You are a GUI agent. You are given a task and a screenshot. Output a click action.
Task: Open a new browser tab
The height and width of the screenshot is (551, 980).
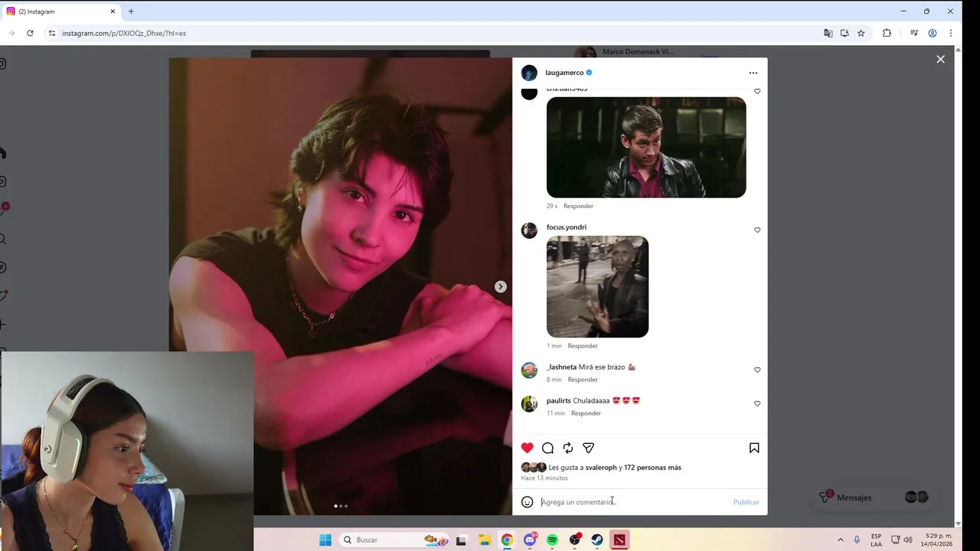(131, 11)
